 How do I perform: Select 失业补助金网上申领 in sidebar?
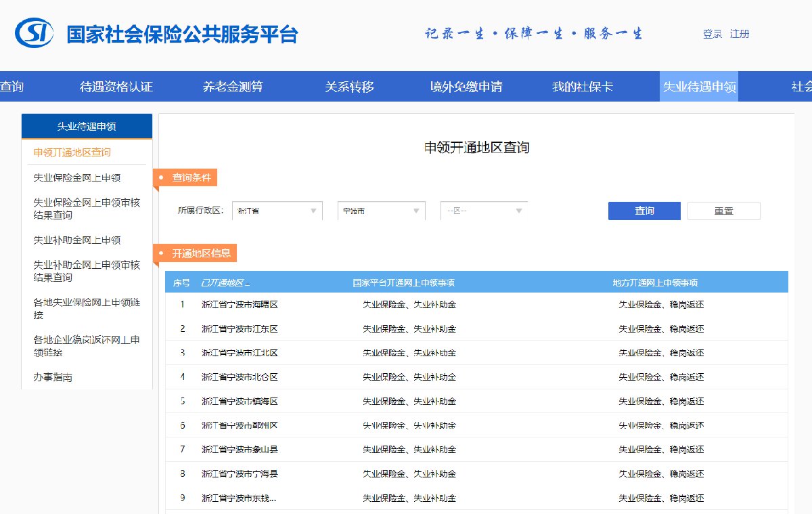coord(77,240)
